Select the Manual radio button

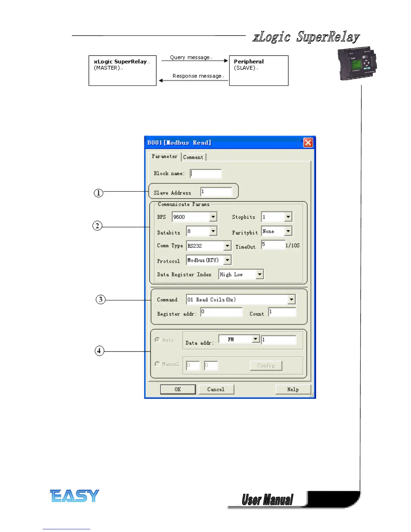(157, 364)
